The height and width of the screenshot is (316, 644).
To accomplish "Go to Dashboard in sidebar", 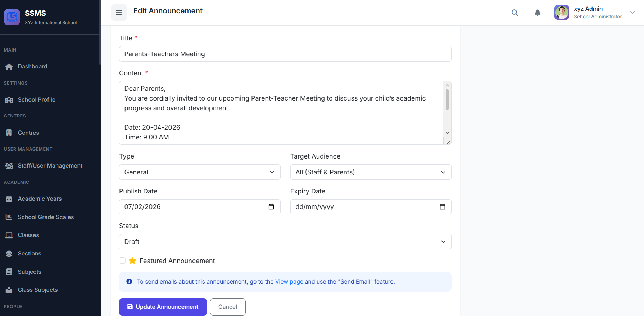I will 32,67.
